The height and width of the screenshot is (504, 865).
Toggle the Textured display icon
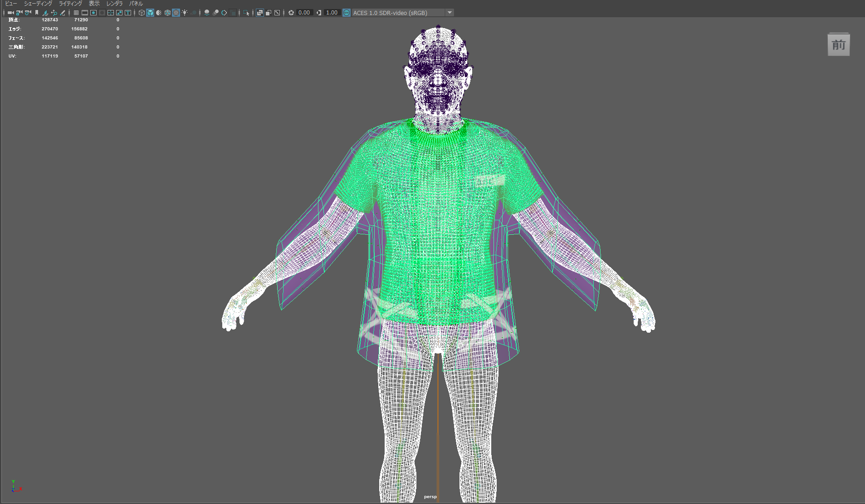[x=176, y=13]
